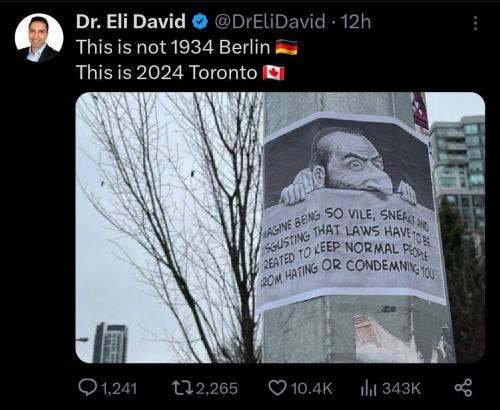Viewport: 500px width, 410px height.
Task: Click the 1,241 replies count
Action: click(x=118, y=389)
